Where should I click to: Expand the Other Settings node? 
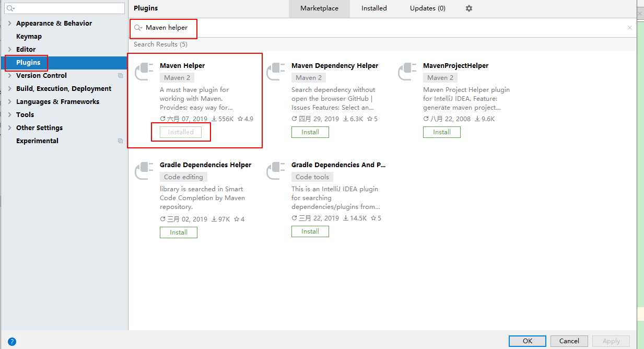[x=9, y=128]
